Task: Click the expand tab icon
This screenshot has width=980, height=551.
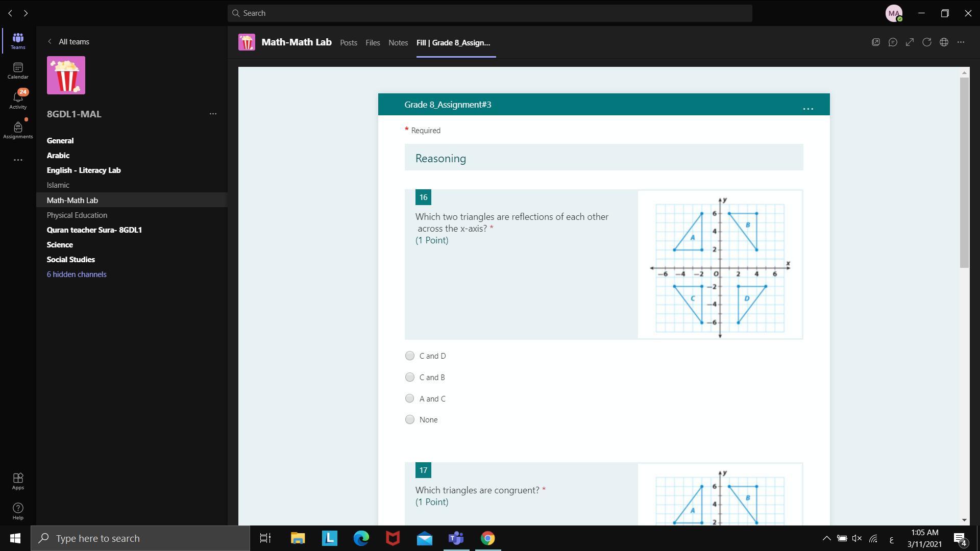Action: 910,42
